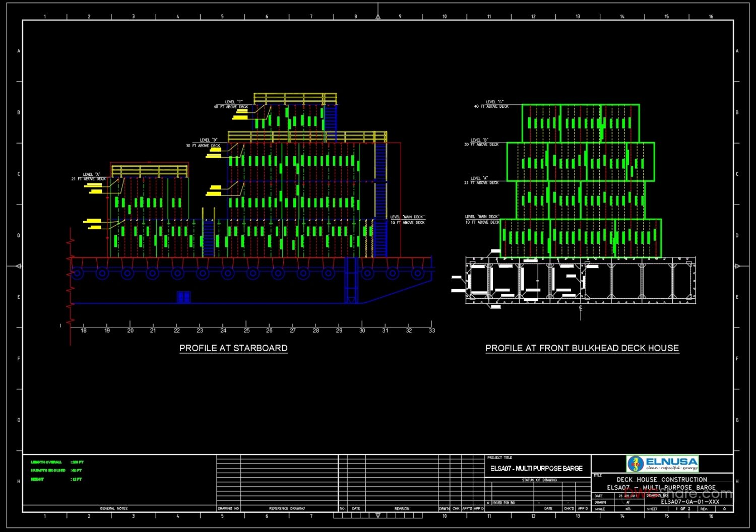Select the green LENGTH OVERALL note text
Image resolution: width=756 pixels, height=532 pixels.
(46, 462)
